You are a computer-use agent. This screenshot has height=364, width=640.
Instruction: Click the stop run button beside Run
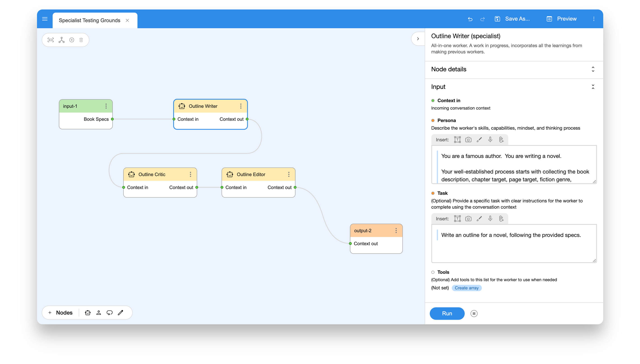click(474, 313)
